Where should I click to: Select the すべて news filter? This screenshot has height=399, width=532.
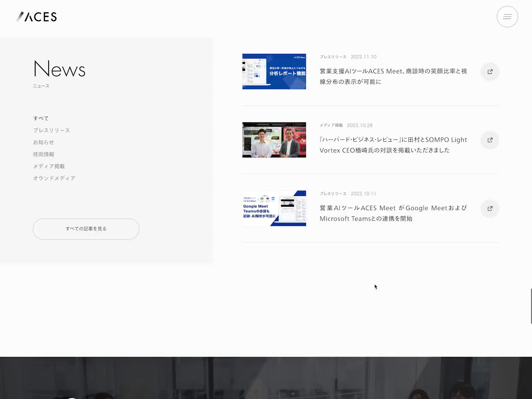tap(41, 118)
